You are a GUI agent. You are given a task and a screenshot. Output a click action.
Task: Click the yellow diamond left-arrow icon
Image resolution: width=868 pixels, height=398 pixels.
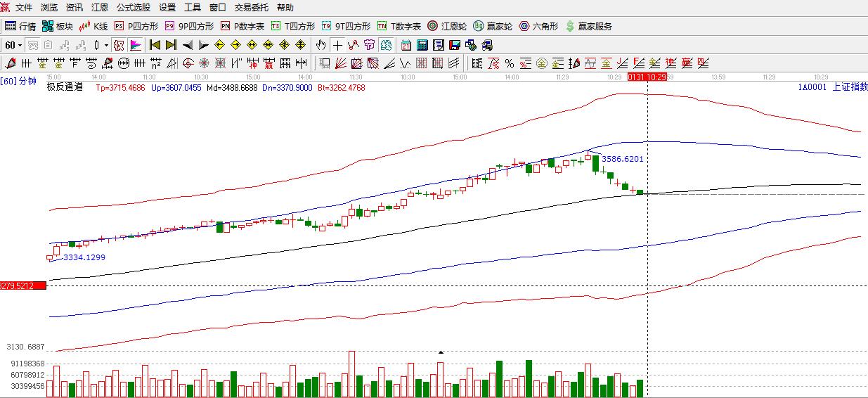[x=219, y=45]
